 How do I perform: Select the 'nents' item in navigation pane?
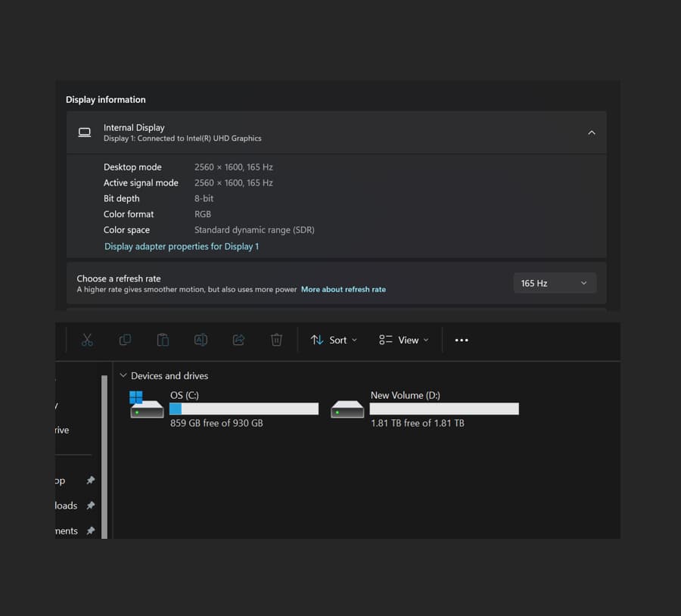pyautogui.click(x=67, y=530)
